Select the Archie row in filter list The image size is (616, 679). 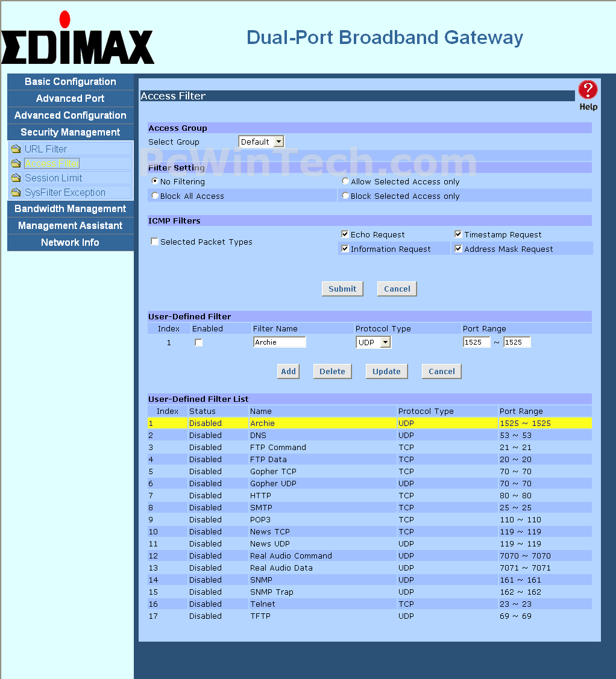[369, 423]
